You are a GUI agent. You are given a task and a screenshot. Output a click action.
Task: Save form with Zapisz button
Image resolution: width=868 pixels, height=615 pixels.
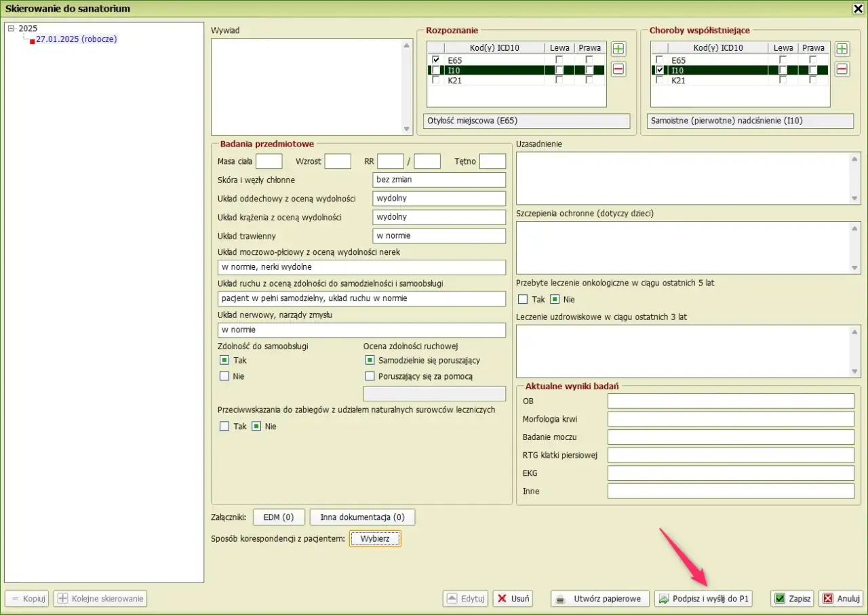pos(793,599)
